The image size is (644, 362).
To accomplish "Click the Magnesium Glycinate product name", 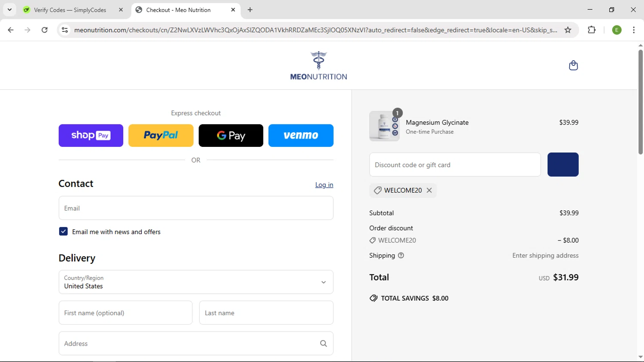I will pyautogui.click(x=437, y=122).
